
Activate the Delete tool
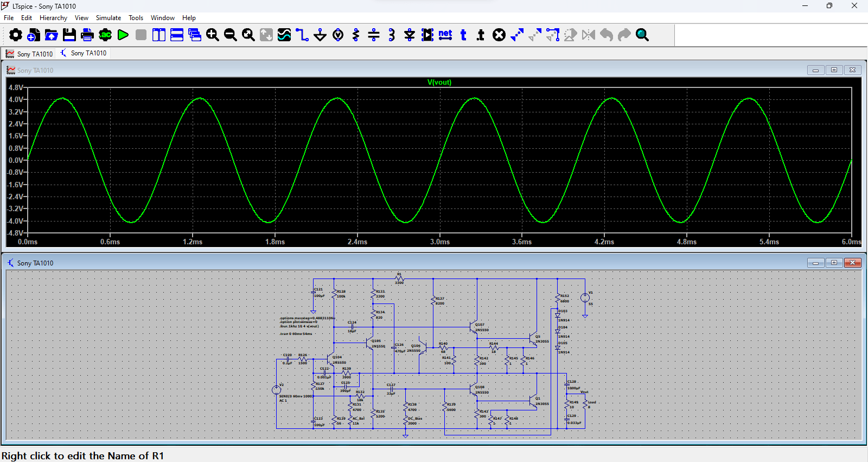499,35
